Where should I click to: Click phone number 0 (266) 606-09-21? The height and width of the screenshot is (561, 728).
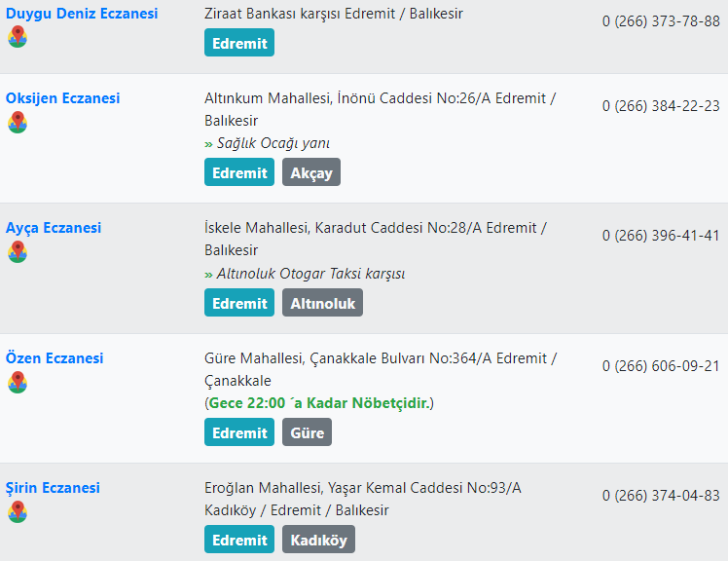click(661, 366)
